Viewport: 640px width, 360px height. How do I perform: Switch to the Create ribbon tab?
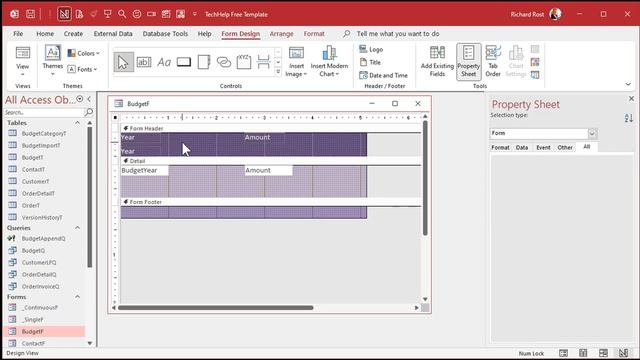[73, 34]
